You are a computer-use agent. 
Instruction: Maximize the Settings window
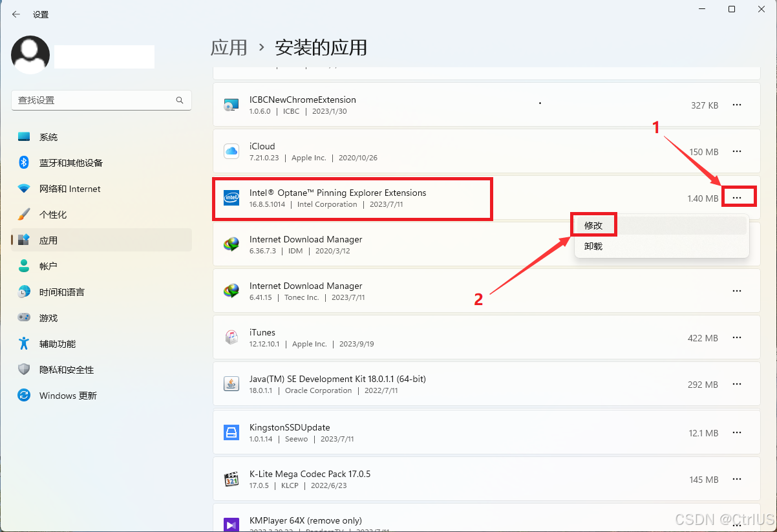click(732, 9)
